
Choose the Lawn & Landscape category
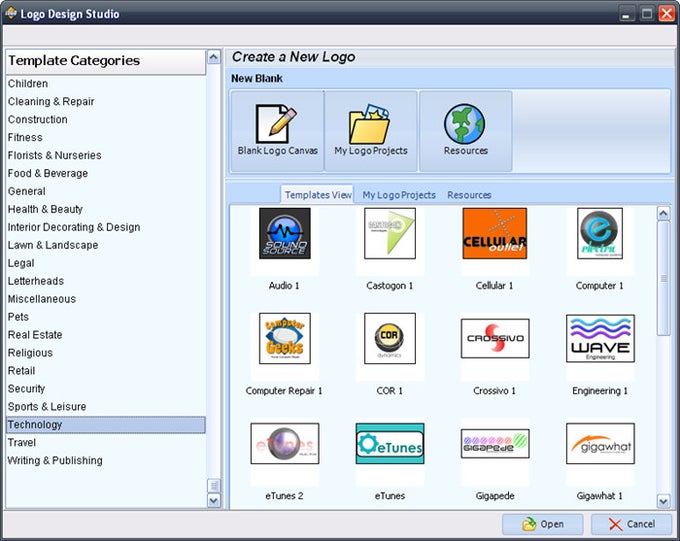[x=105, y=245]
